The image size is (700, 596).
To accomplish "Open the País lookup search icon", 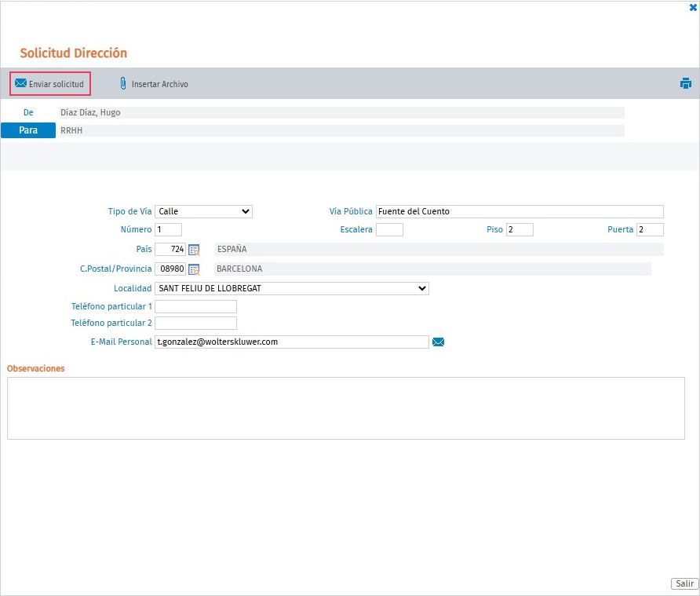I will 194,250.
